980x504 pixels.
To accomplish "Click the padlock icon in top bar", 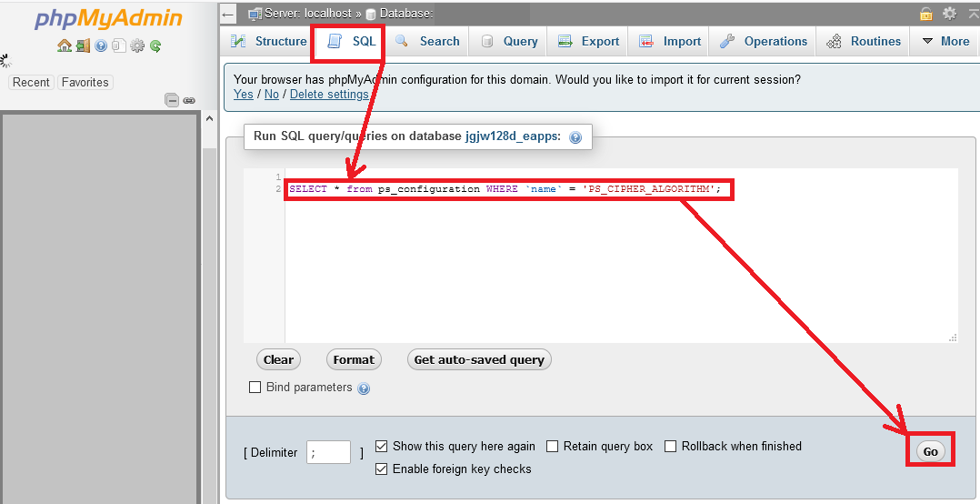I will point(926,13).
